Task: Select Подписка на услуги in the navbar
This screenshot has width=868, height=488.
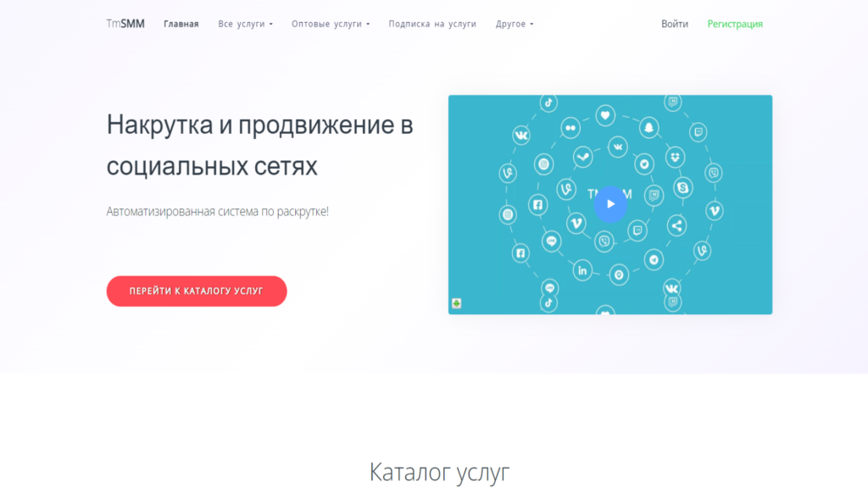Action: pos(432,24)
